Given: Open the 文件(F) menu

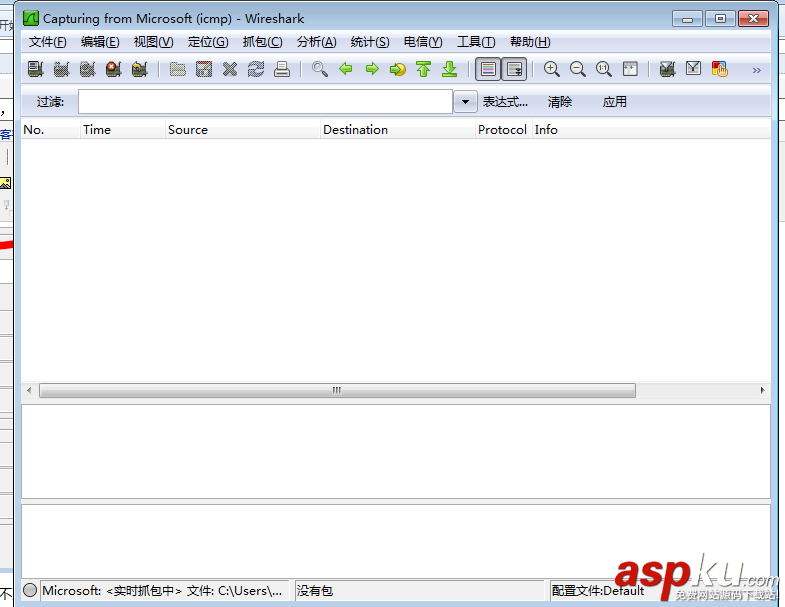Looking at the screenshot, I should pyautogui.click(x=48, y=42).
